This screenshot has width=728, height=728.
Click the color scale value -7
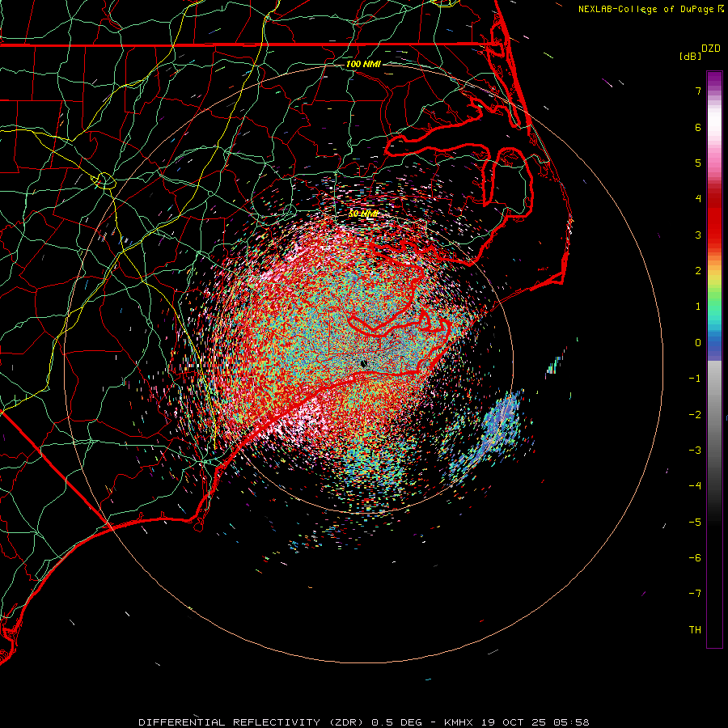coord(695,594)
